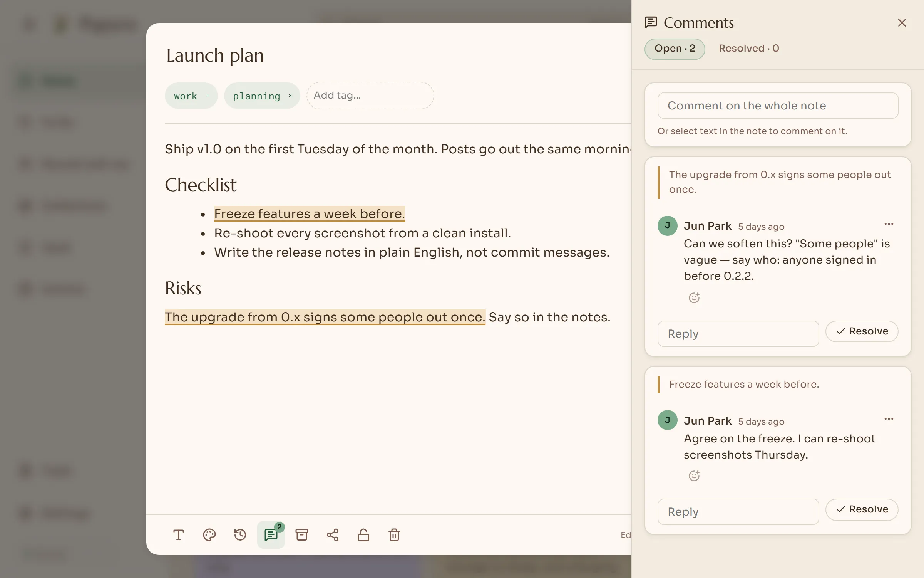
Task: Delete the note with the trash icon
Action: click(394, 535)
